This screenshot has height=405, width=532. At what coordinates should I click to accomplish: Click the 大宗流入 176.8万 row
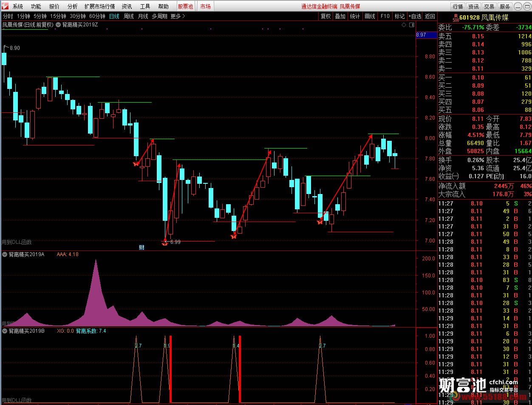click(485, 194)
